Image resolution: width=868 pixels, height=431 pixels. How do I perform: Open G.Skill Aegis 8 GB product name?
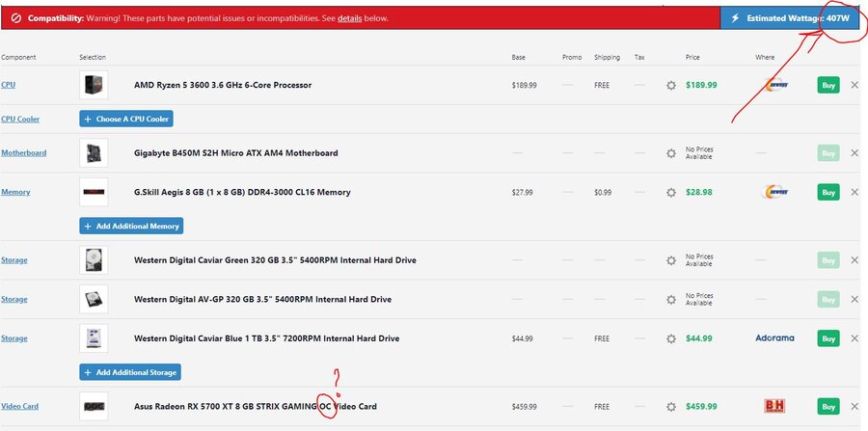pyautogui.click(x=242, y=193)
